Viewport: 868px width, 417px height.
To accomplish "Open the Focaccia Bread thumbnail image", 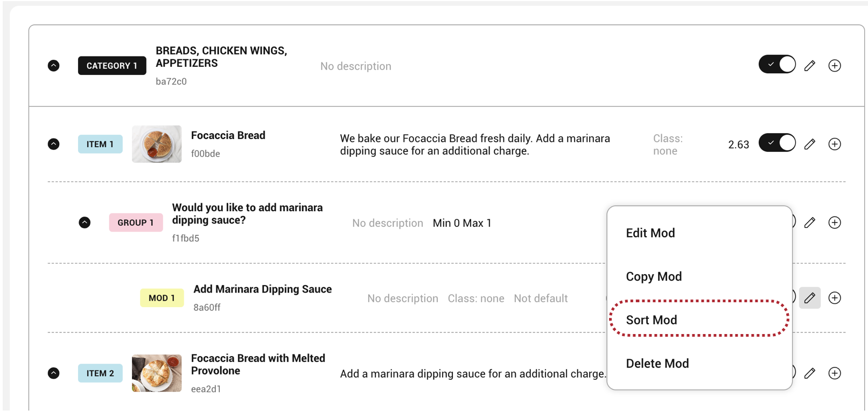I will pos(157,144).
